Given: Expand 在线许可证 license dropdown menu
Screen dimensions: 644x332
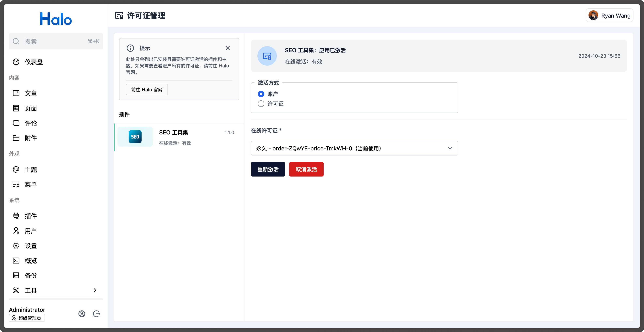Looking at the screenshot, I should [x=450, y=148].
